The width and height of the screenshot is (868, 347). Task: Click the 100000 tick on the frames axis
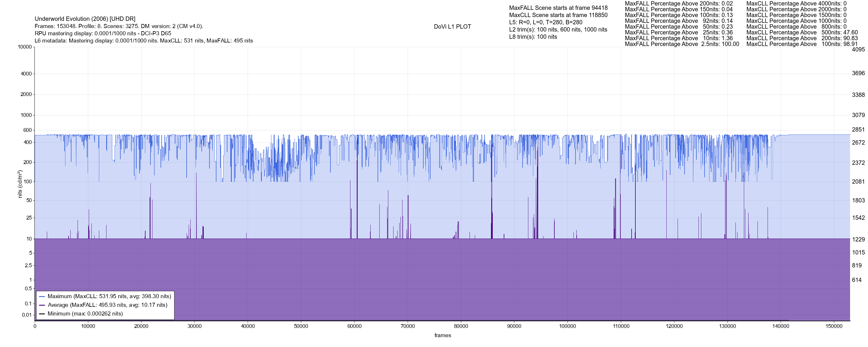(x=567, y=326)
